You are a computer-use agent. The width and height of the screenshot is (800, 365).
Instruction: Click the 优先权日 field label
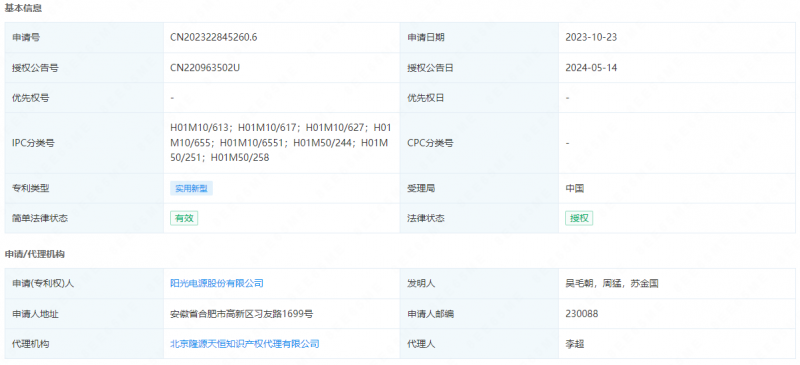click(426, 98)
